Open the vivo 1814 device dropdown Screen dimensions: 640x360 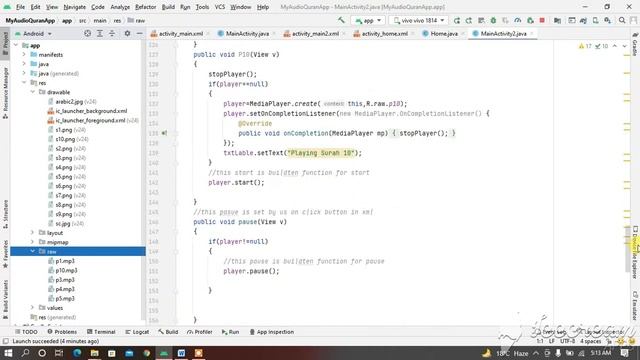[x=419, y=20]
